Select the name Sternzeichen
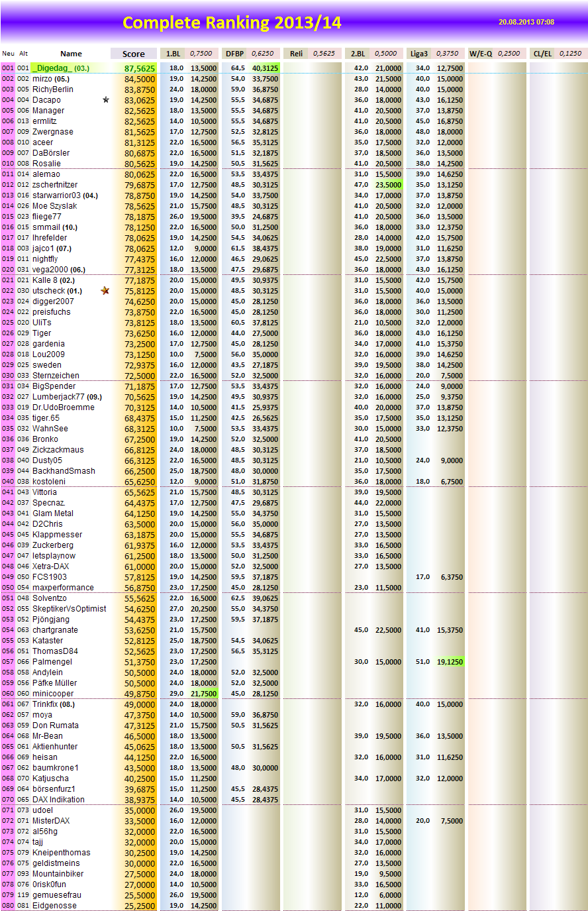Viewport: 588px width, 911px height. [56, 376]
